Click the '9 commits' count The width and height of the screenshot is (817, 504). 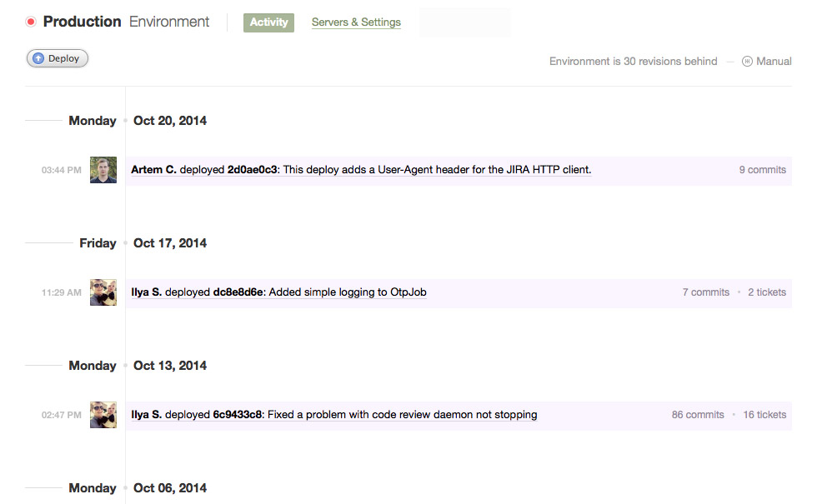point(762,170)
